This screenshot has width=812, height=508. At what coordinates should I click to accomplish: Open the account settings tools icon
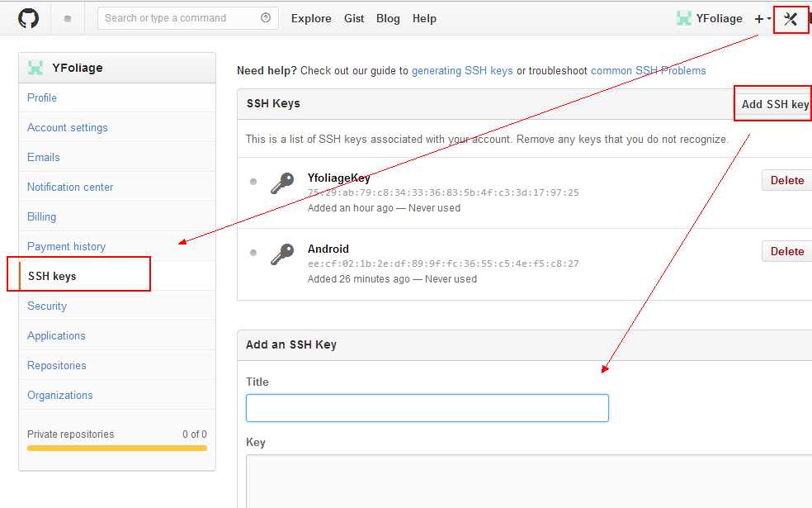pos(791,19)
